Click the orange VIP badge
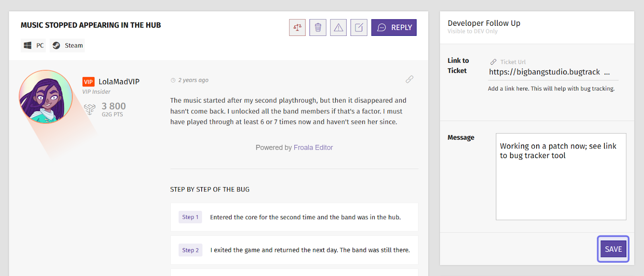The image size is (644, 276). point(89,82)
